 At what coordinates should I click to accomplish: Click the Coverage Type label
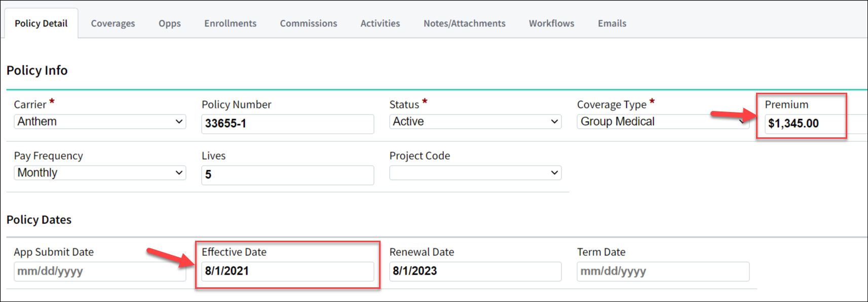click(612, 104)
